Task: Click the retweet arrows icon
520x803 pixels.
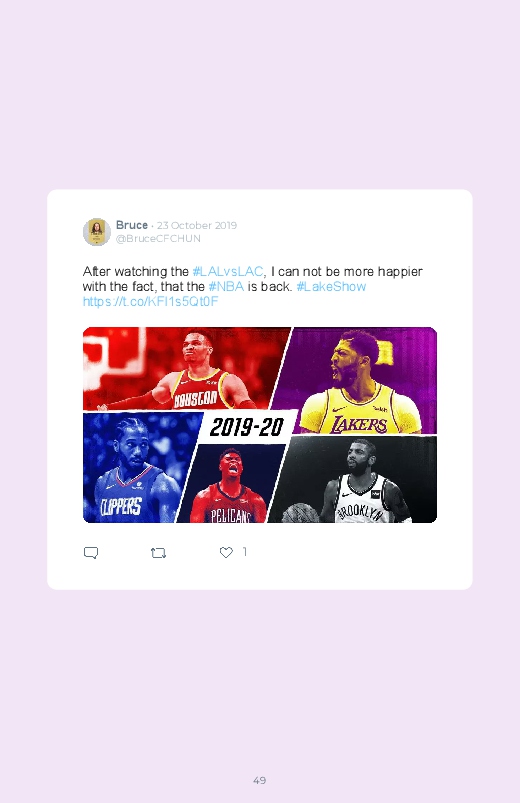Action: (x=158, y=553)
